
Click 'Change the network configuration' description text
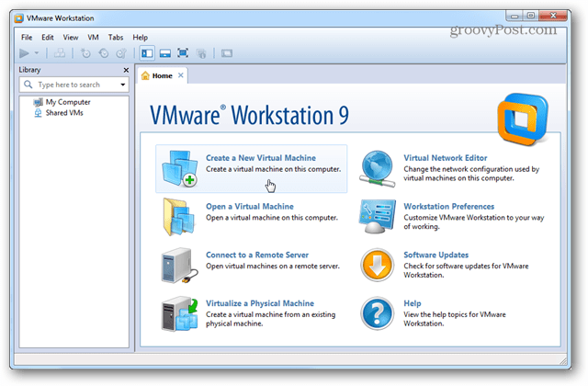tap(471, 174)
